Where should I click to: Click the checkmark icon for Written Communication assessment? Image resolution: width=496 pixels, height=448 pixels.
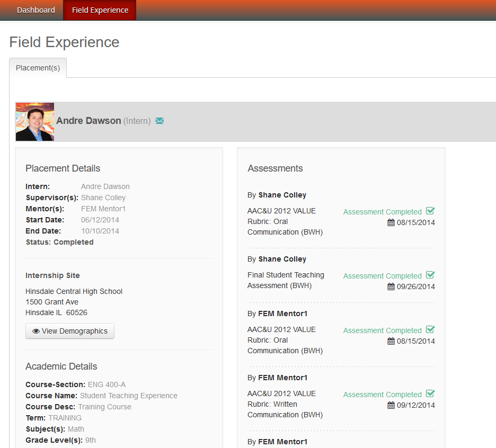pyautogui.click(x=430, y=393)
